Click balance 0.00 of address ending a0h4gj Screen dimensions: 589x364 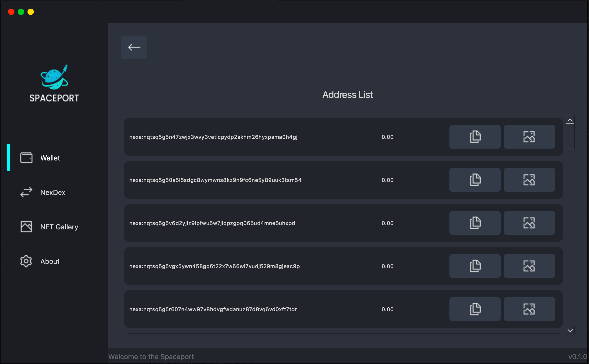[x=387, y=137]
